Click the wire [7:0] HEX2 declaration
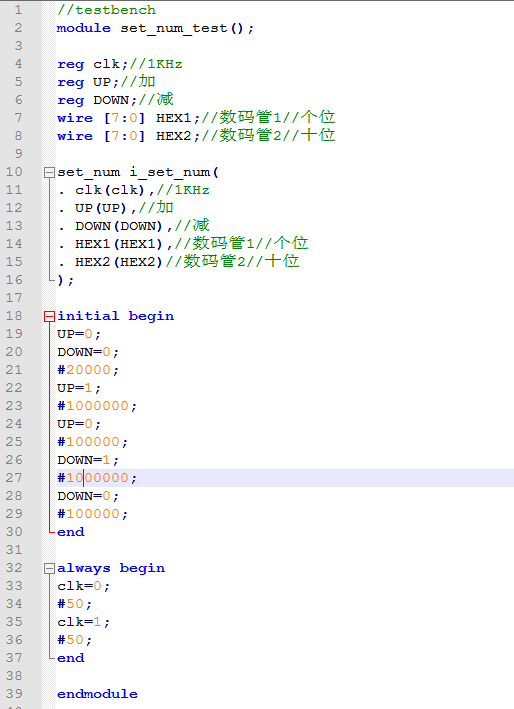The height and width of the screenshot is (709, 514). coord(196,136)
